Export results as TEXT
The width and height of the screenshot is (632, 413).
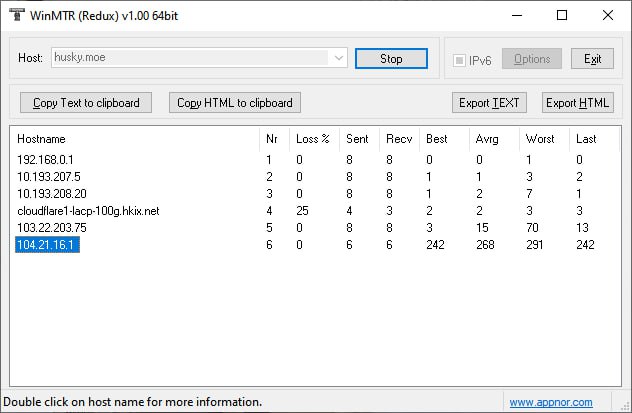pos(489,103)
